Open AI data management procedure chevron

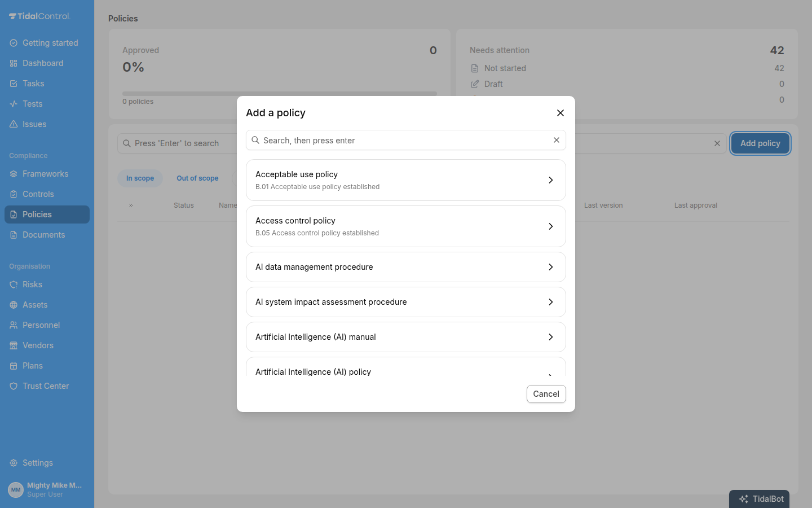(551, 267)
